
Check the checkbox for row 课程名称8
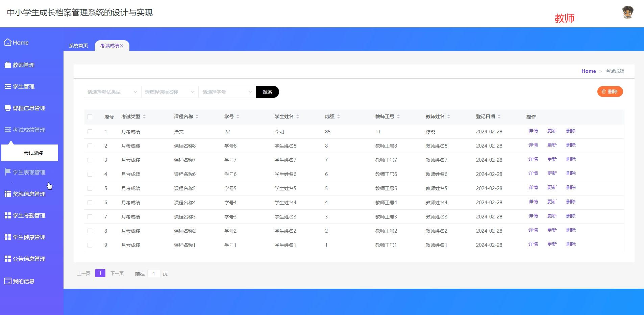[90, 146]
